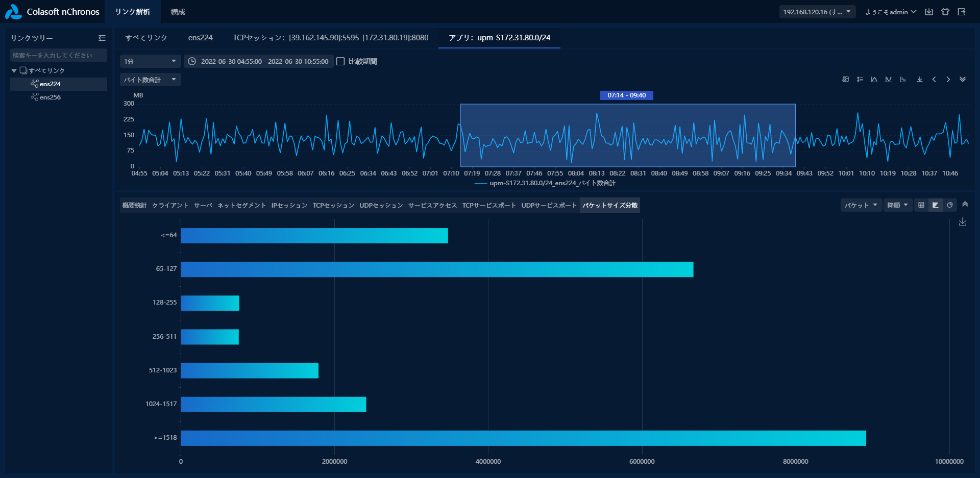Enable the 比較期間 checkbox
980x478 pixels.
pos(340,61)
